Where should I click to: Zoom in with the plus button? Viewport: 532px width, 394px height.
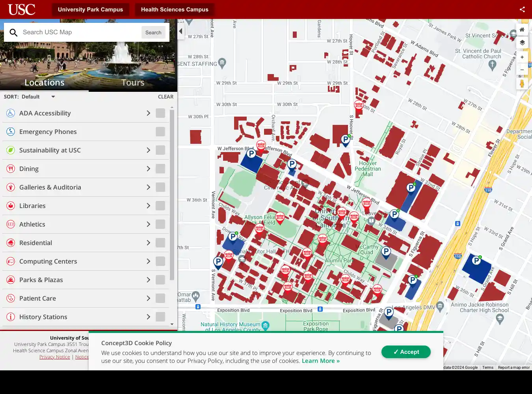[522, 57]
